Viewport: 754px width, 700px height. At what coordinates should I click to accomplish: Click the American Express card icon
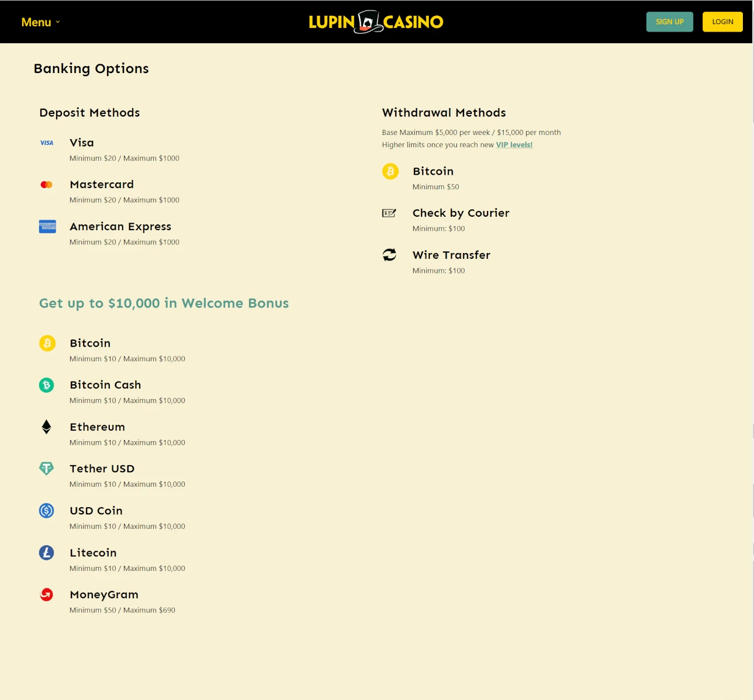[47, 227]
